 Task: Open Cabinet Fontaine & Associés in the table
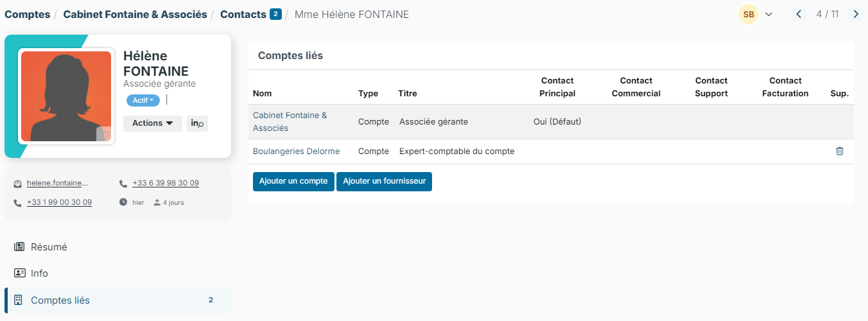click(x=290, y=121)
